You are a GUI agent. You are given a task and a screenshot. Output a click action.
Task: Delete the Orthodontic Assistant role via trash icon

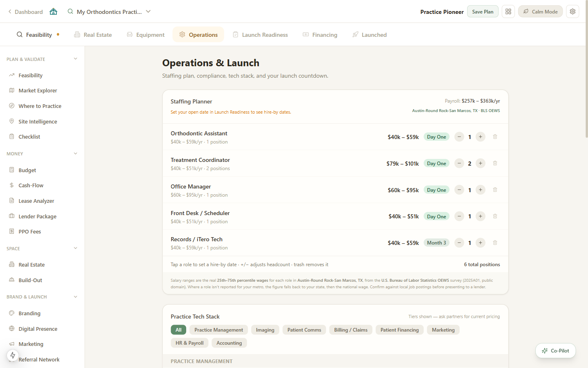point(495,137)
